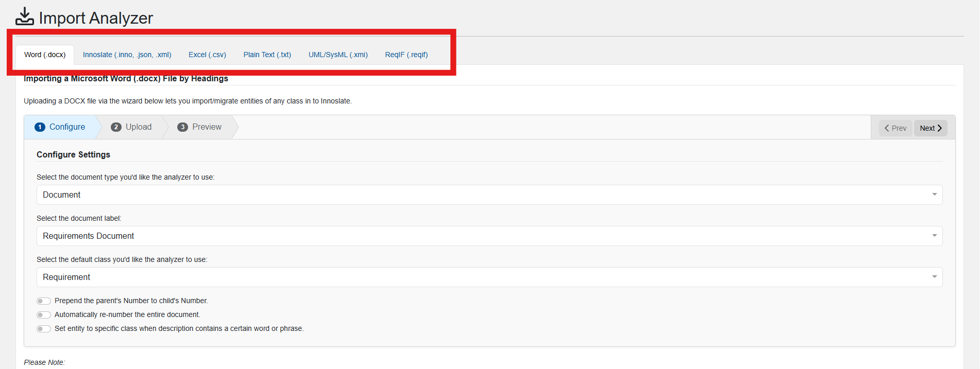
Task: Click the Import Analyzer download icon
Action: click(x=24, y=16)
